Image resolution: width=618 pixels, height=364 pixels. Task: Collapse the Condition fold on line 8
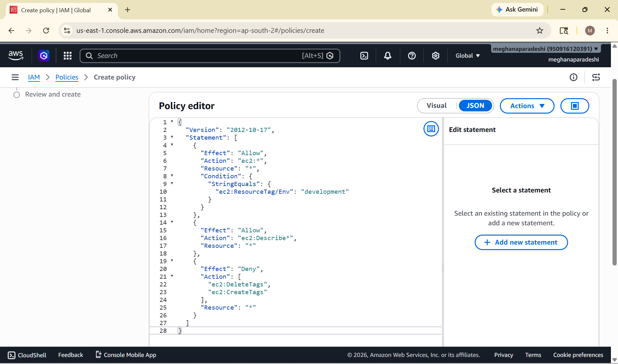click(172, 176)
